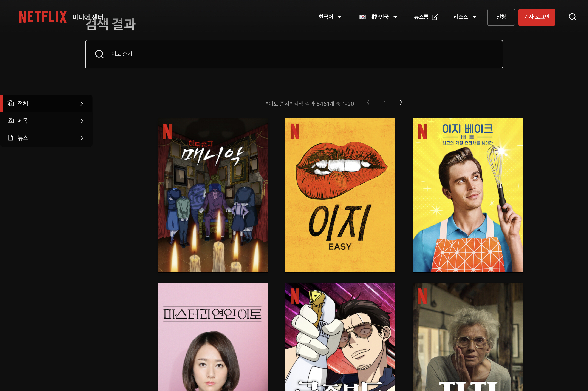Open the 한국어 language dropdown
The image size is (588, 391).
(330, 17)
